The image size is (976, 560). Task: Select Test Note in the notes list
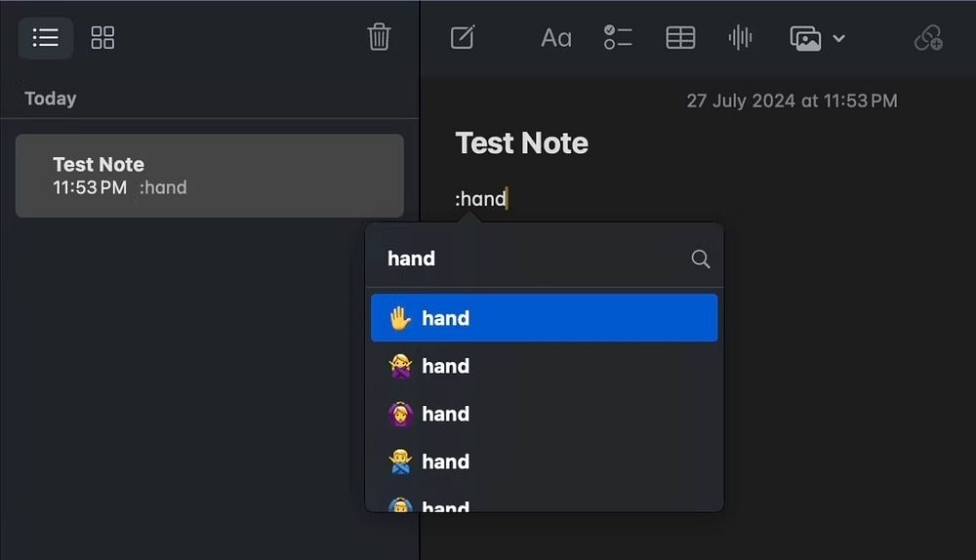click(x=210, y=176)
